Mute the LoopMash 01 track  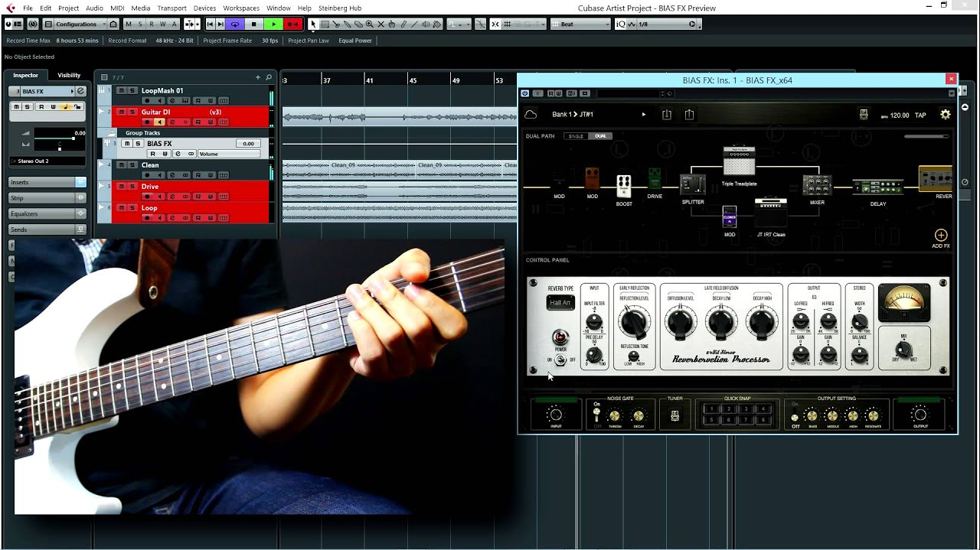pyautogui.click(x=122, y=91)
